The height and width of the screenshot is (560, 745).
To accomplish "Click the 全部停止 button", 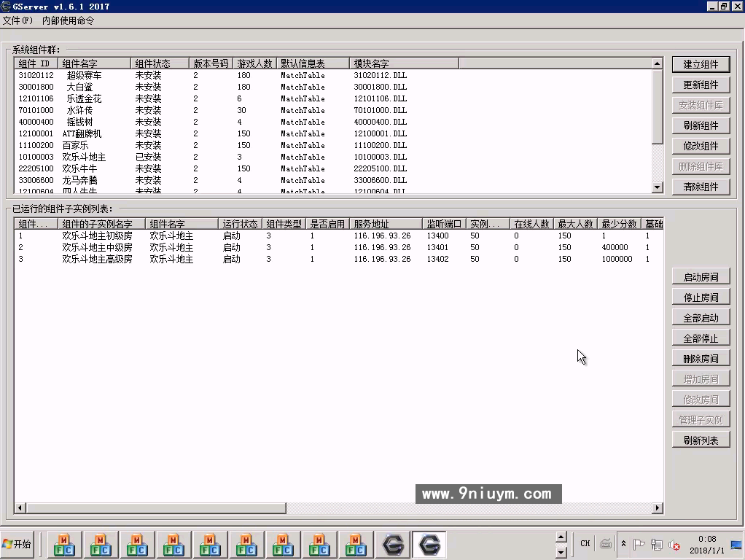I will click(701, 338).
